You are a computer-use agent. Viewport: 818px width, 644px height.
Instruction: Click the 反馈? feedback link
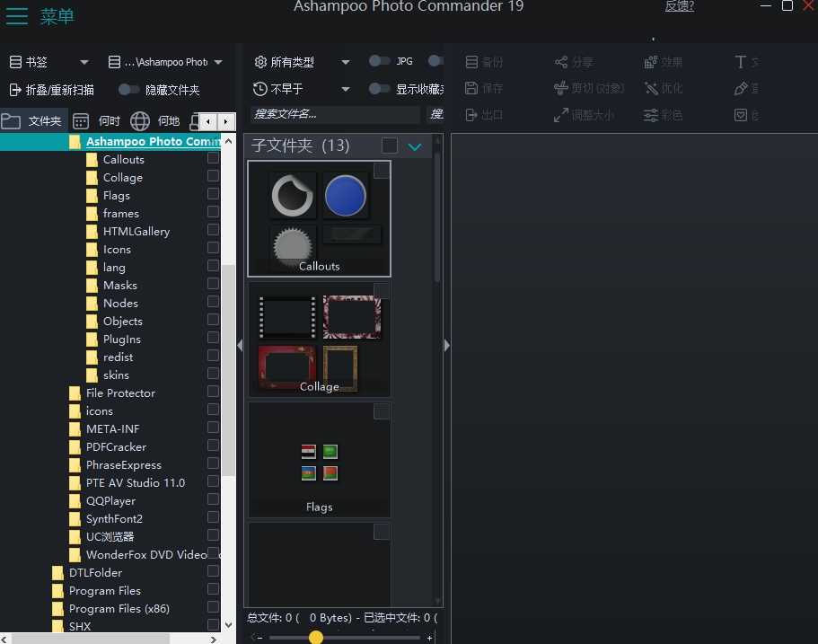tap(679, 6)
